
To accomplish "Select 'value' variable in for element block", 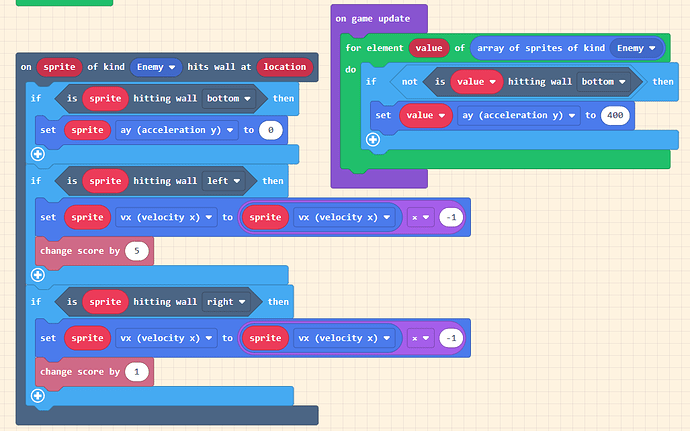I will point(429,48).
